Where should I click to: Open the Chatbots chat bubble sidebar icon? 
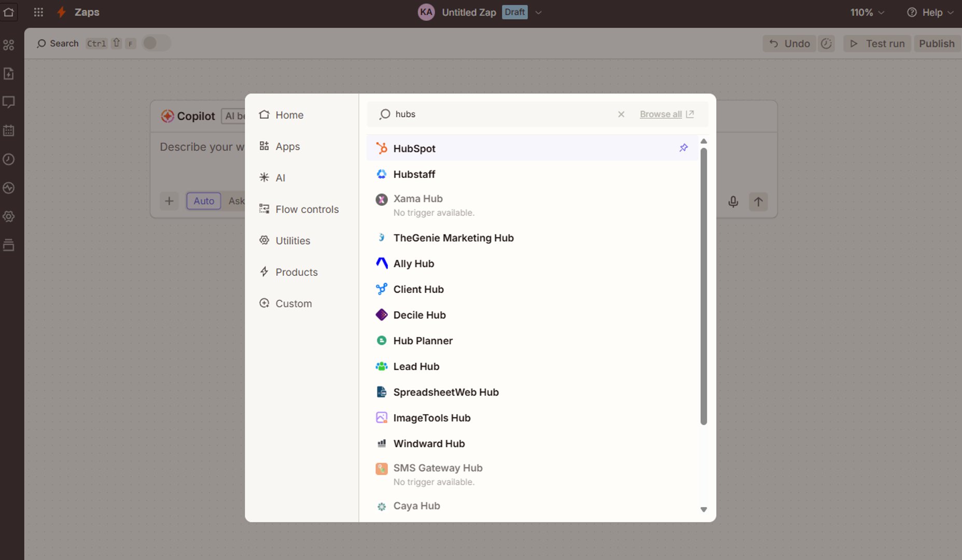(8, 102)
